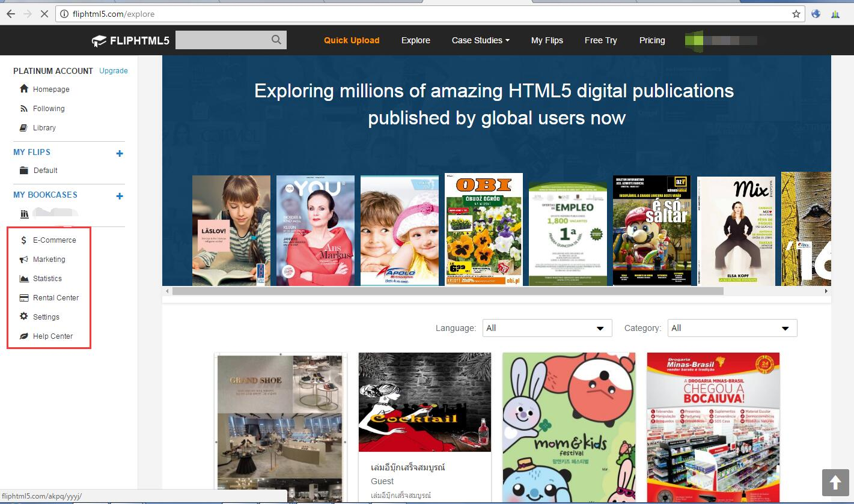Screen dimensions: 854x504
Task: Add a bookcase with My Bookcases plus
Action: click(x=120, y=196)
